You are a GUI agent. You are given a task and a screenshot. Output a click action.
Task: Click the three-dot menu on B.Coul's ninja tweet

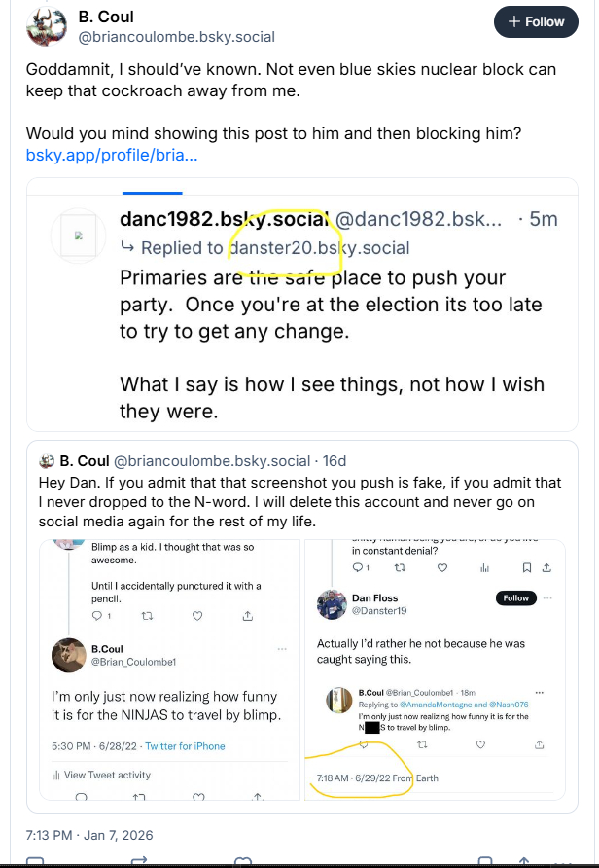click(283, 649)
